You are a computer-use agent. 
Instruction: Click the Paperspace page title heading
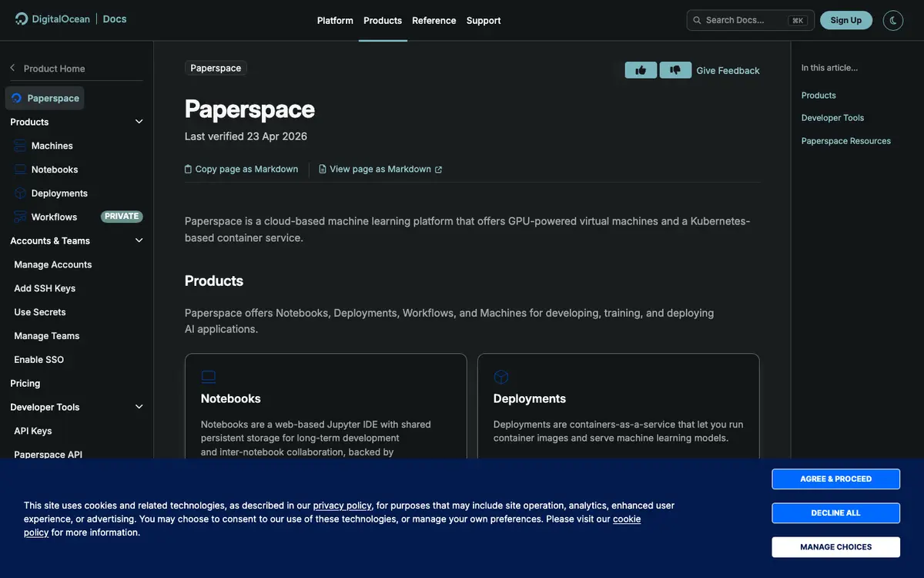click(x=250, y=109)
